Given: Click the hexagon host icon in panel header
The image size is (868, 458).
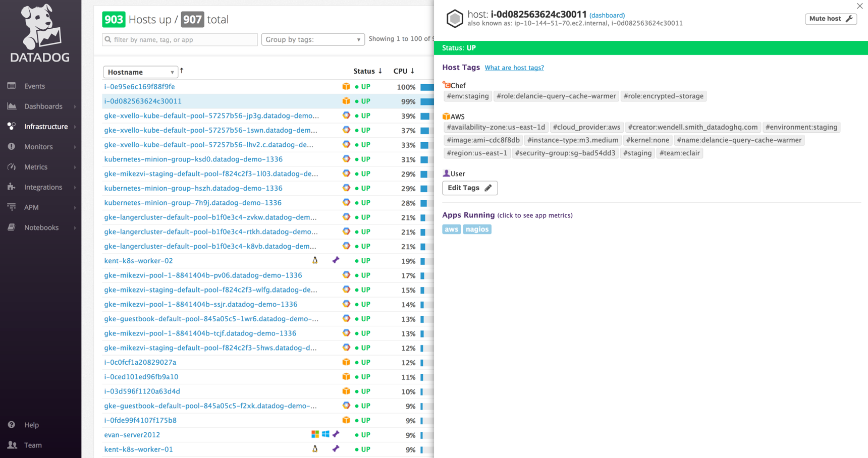Looking at the screenshot, I should [x=454, y=19].
